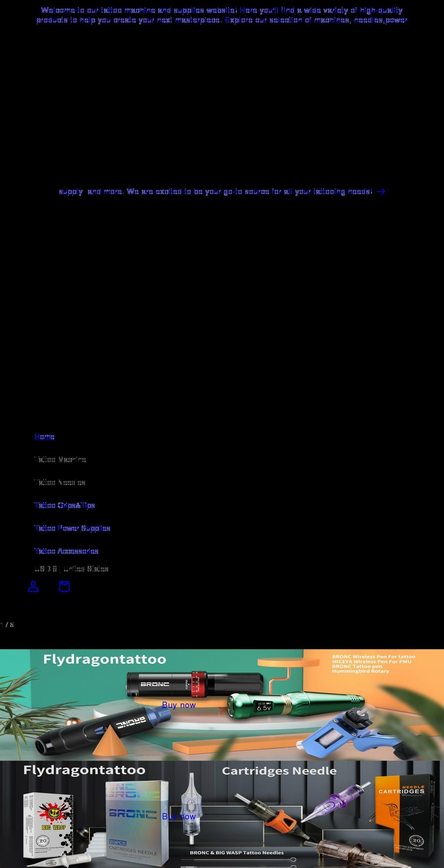444x868 pixels.
Task: Open Tattoo Grips&Tips menu item
Action: (x=65, y=505)
